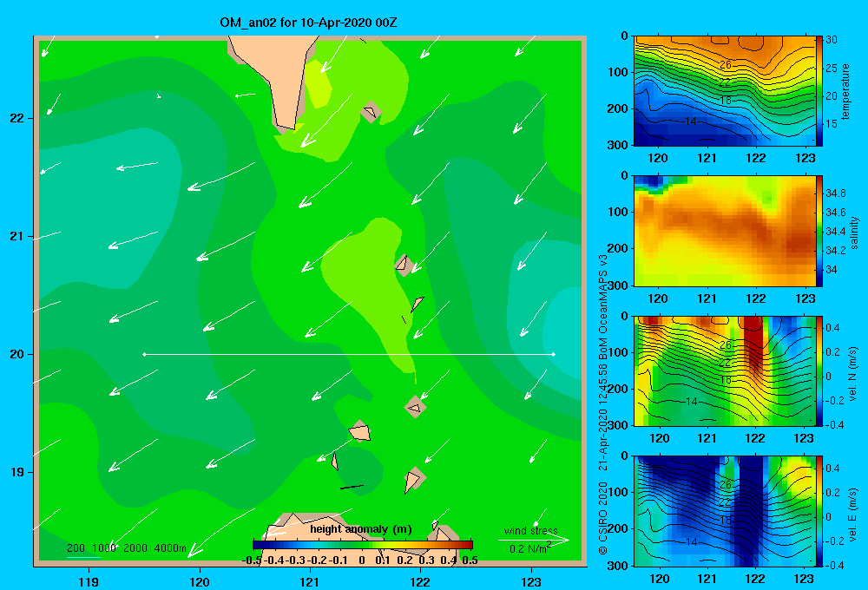The height and width of the screenshot is (590, 868).
Task: Click the "temperature" vertical axis label
Action: click(x=845, y=91)
